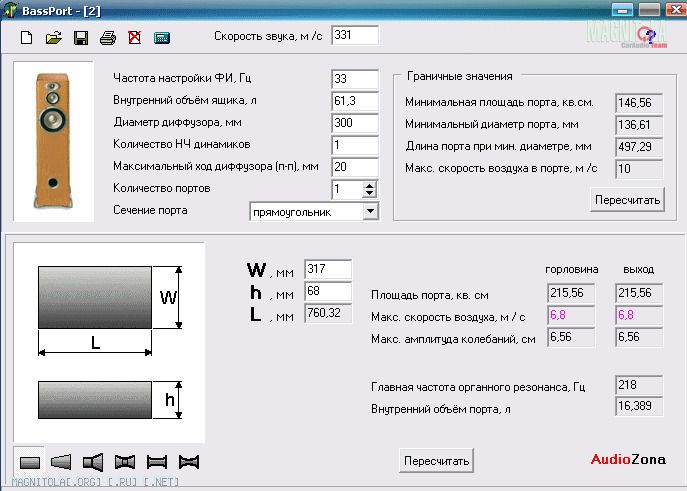Select the horn-shaped port widening to the right

click(x=93, y=461)
